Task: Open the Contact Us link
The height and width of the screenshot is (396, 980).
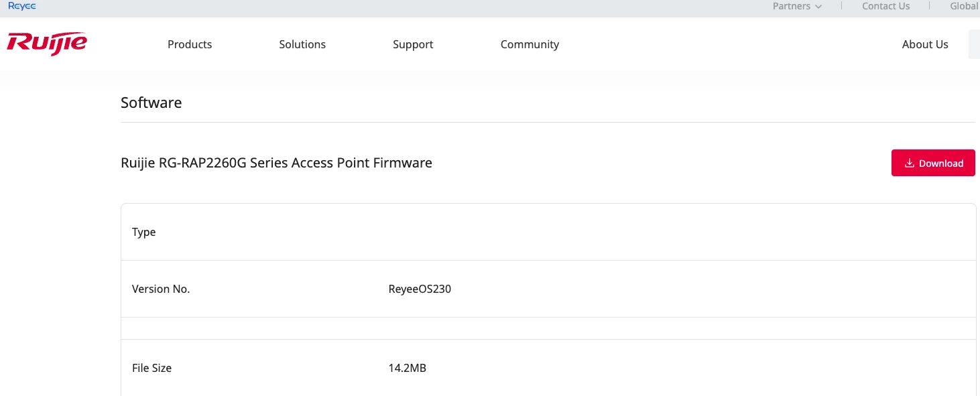Action: [x=885, y=6]
